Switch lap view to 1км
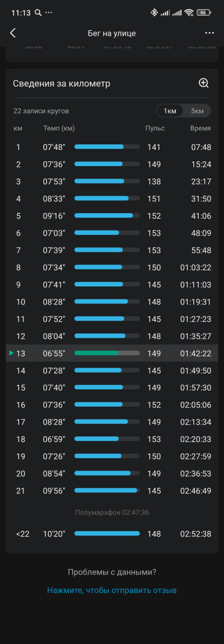224x644 pixels. point(170,111)
